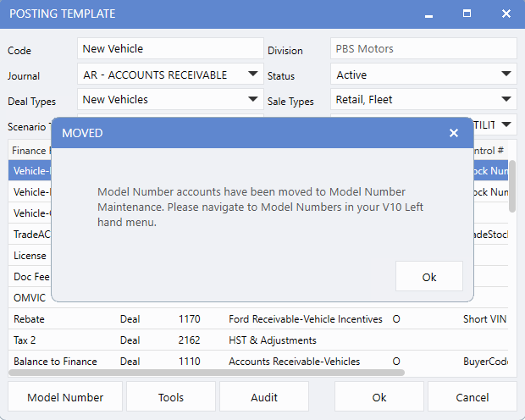Click the Audit button
The height and width of the screenshot is (420, 525).
tap(263, 397)
